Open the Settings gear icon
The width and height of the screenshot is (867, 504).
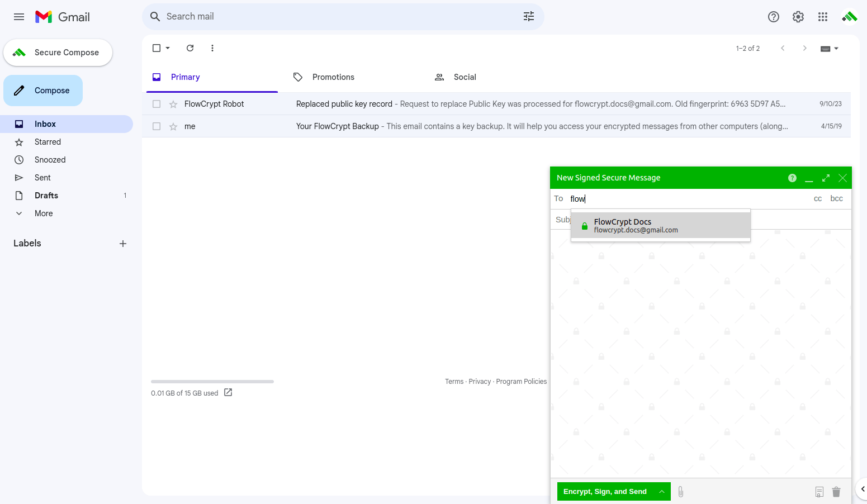click(798, 17)
